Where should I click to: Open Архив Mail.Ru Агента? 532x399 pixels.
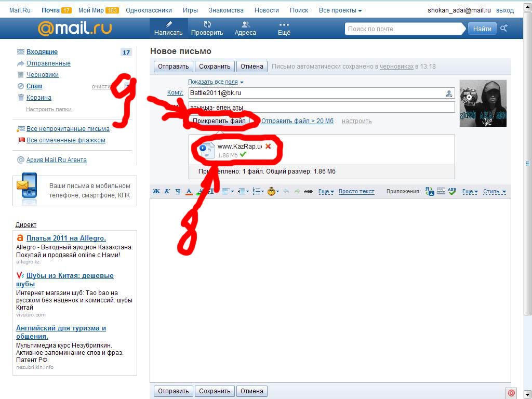click(56, 160)
